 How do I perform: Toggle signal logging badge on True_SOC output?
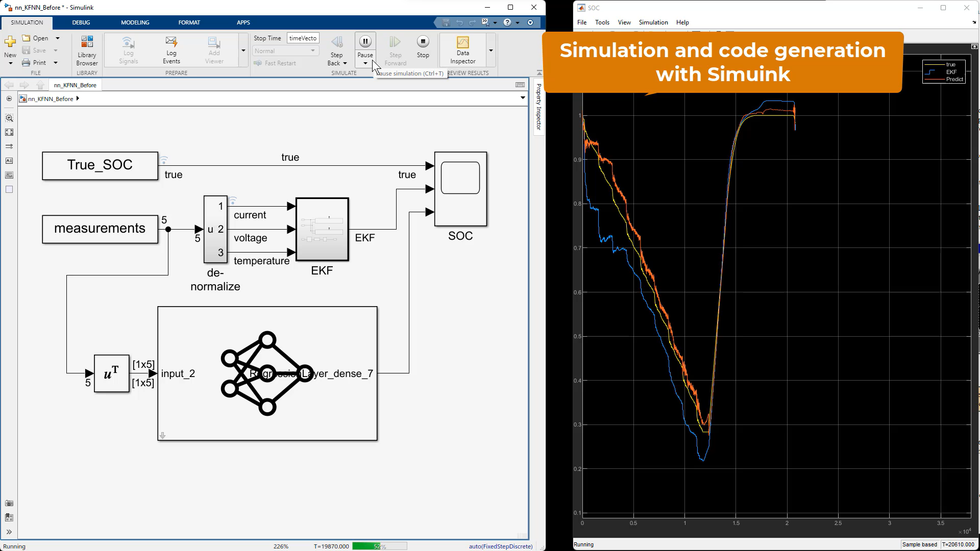(164, 160)
